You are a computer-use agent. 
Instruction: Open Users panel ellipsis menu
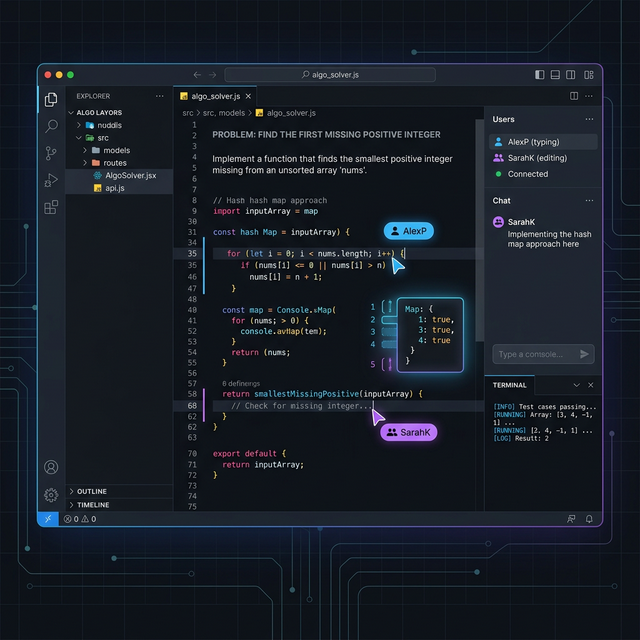pos(589,119)
